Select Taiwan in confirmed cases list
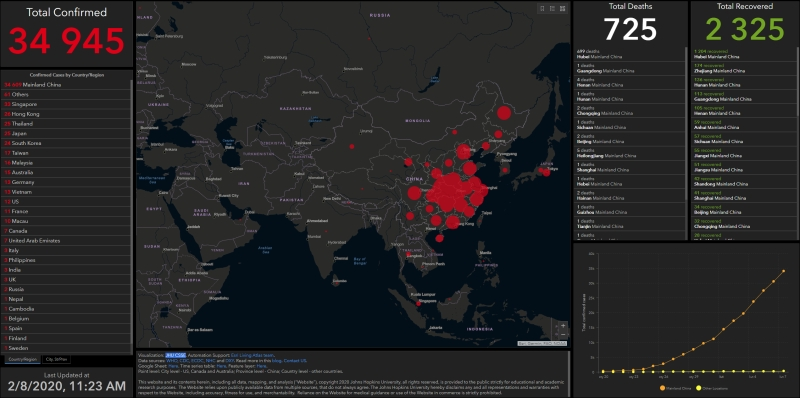Image resolution: width=800 pixels, height=398 pixels. (66, 153)
